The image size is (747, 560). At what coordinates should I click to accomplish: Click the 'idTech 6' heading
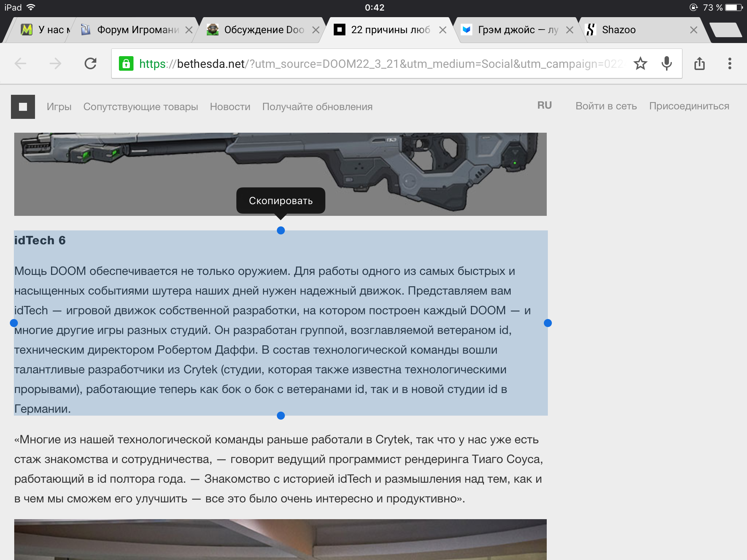tap(40, 241)
